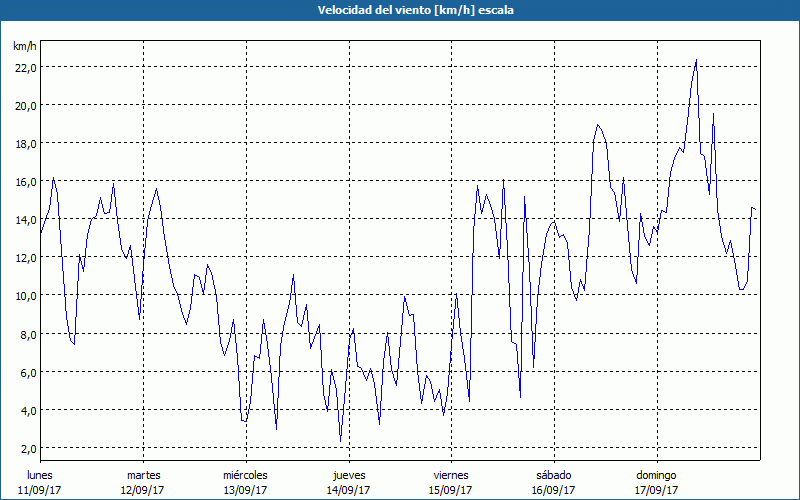Screen dimensions: 800x500
Task: Click the highest wind speed peak on Sunday
Action: click(x=696, y=60)
